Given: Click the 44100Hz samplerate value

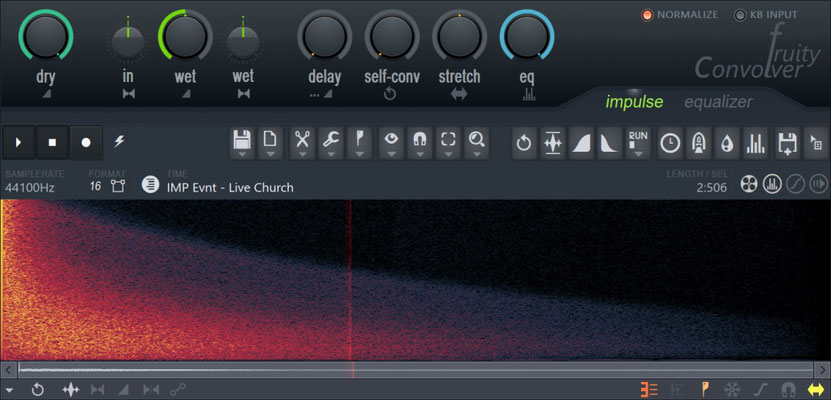Looking at the screenshot, I should click(30, 188).
